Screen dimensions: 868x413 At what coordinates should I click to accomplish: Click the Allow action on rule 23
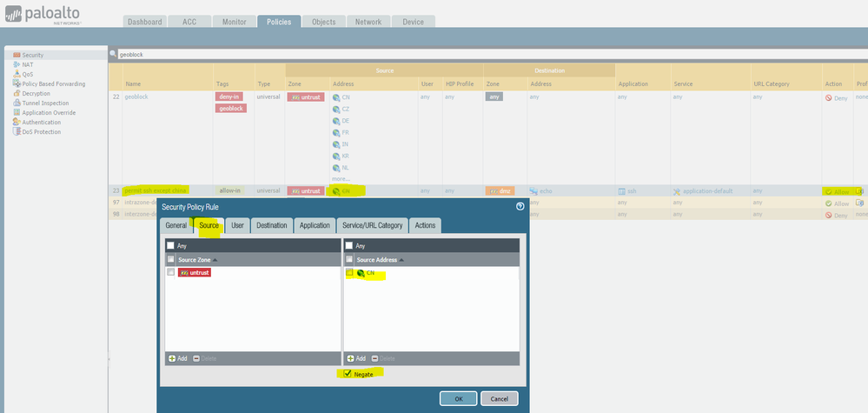(837, 191)
